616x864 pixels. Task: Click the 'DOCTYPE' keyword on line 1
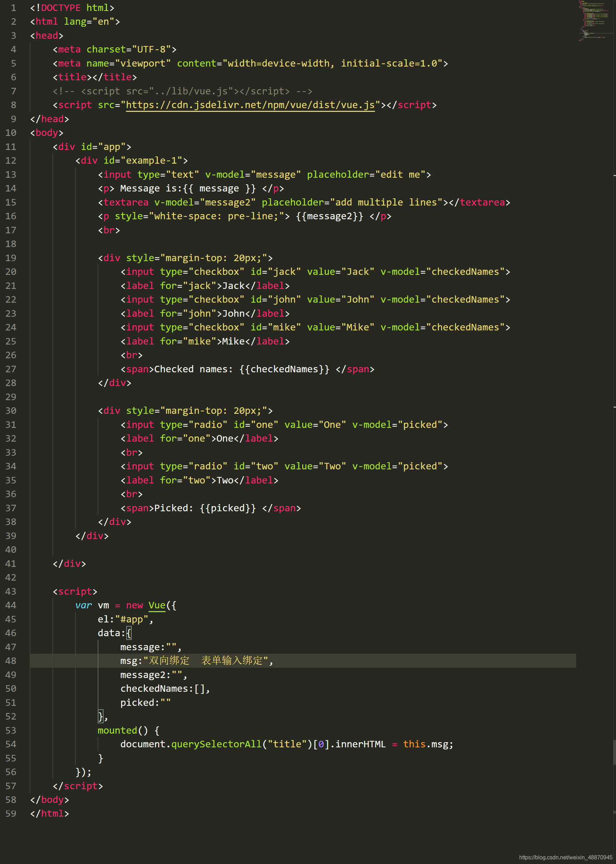(x=61, y=8)
